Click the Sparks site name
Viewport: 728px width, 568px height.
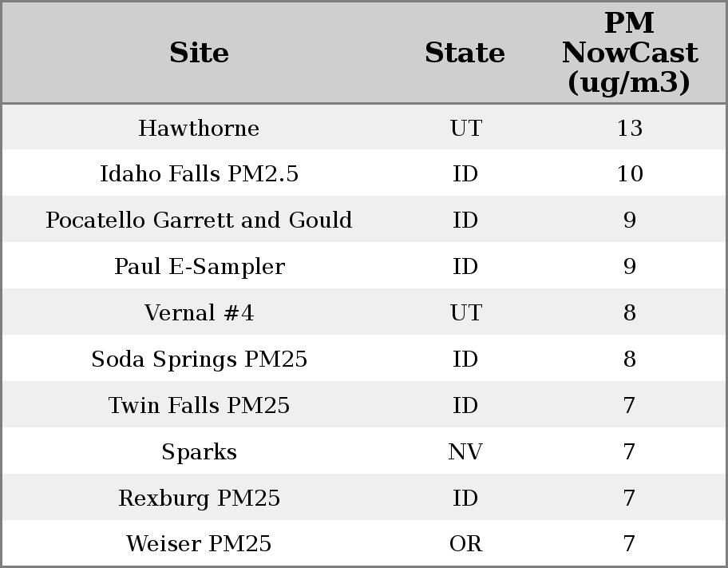point(199,452)
